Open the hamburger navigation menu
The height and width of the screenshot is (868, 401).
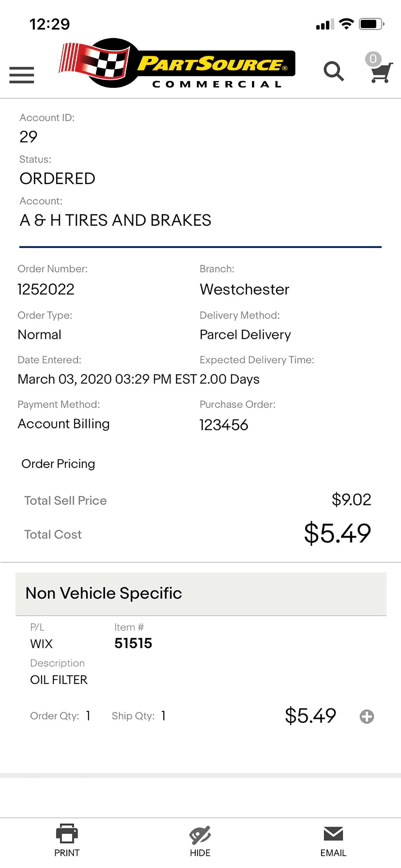click(x=22, y=75)
